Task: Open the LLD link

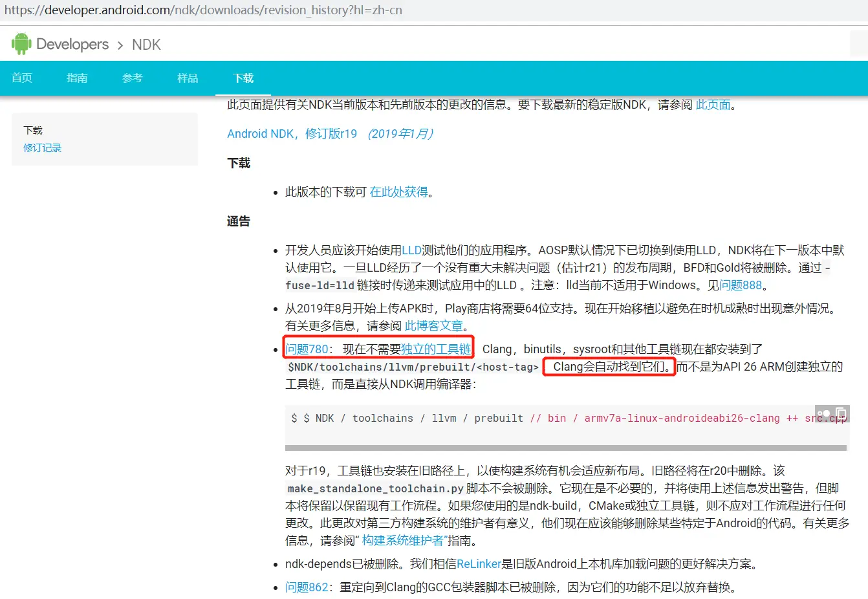Action: click(x=411, y=250)
